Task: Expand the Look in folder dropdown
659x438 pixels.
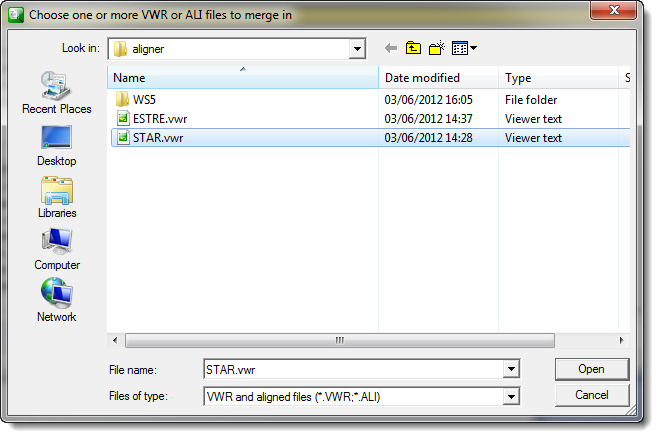Action: 357,49
